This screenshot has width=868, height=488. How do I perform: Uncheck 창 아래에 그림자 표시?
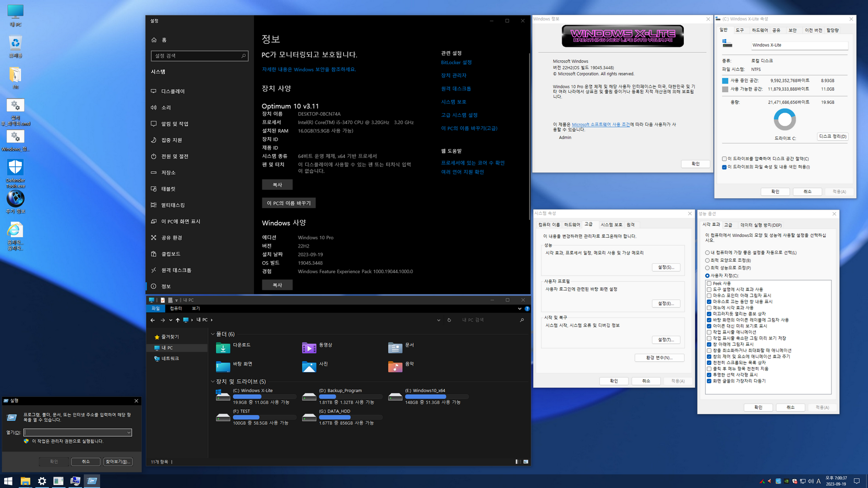pos(709,344)
